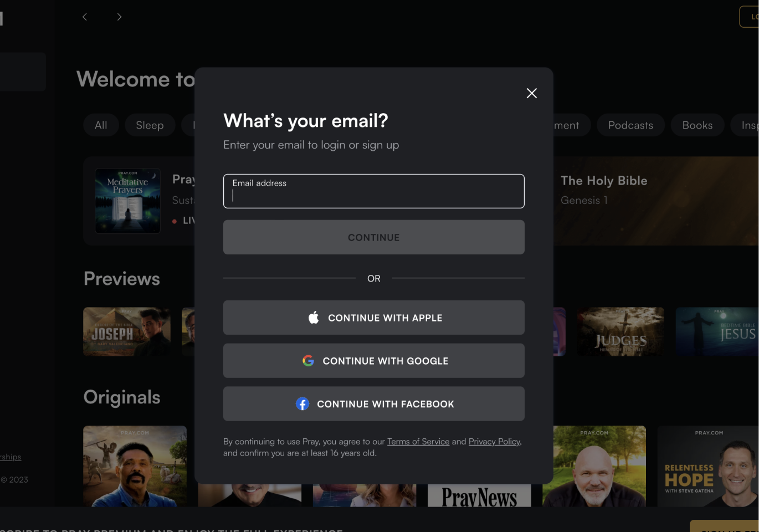The width and height of the screenshot is (759, 532).
Task: Open the Privacy Policy link
Action: (x=494, y=442)
